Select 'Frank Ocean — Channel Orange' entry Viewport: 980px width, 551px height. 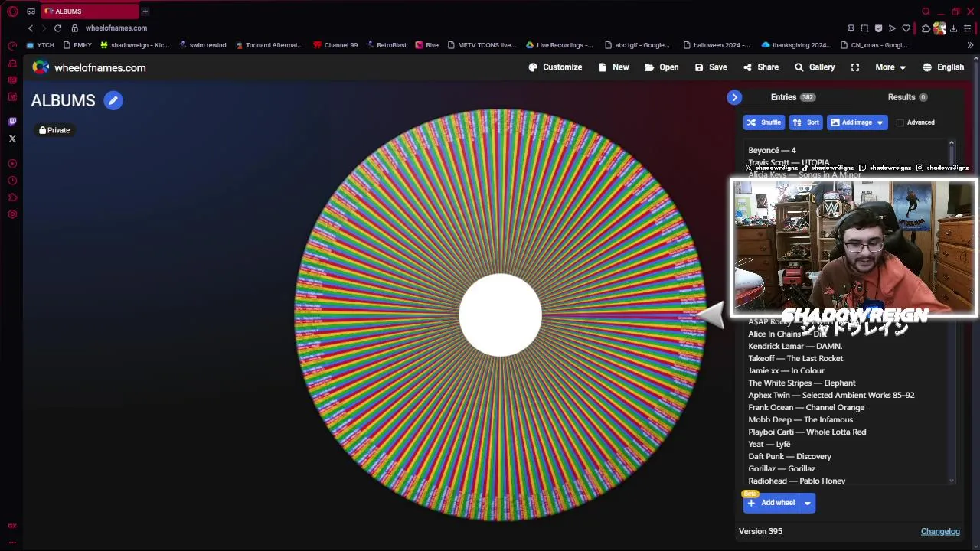pos(806,407)
